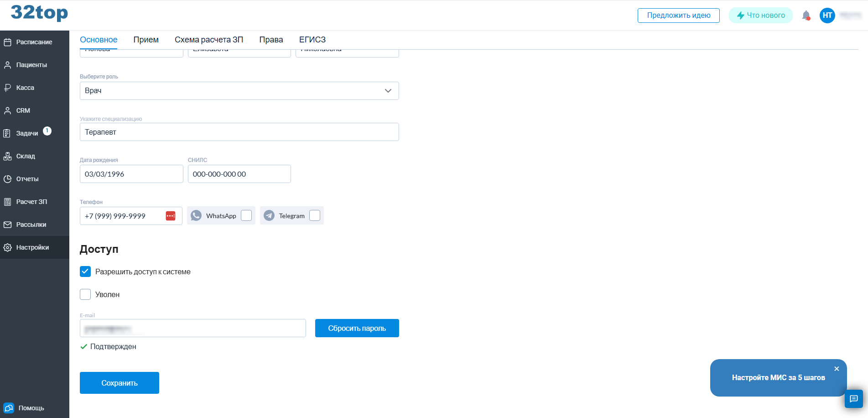
Task: Close the Настройте МИС popup
Action: point(837,369)
